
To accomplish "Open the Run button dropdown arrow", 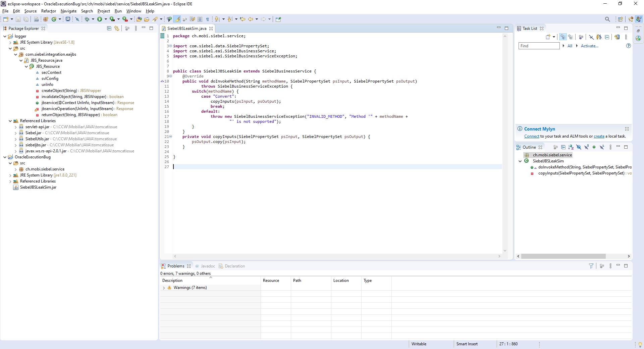I will click(x=106, y=19).
